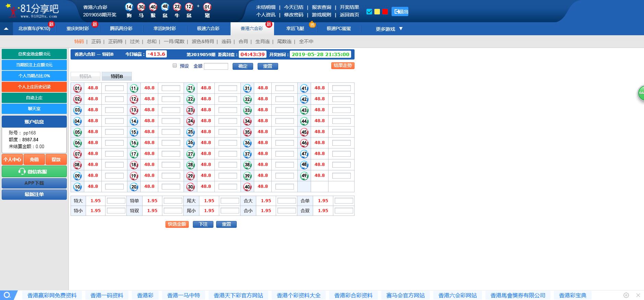
Task: Collapse the game nav with up arrow
Action: tap(6, 29)
